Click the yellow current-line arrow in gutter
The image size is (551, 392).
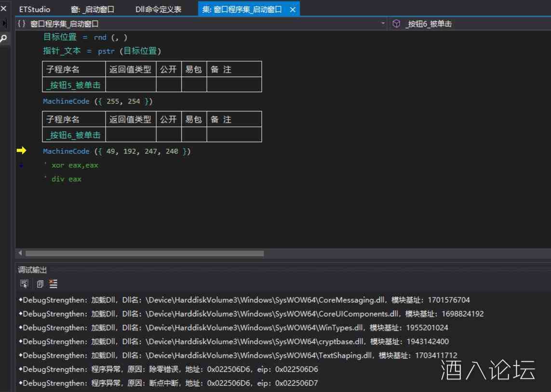point(21,151)
